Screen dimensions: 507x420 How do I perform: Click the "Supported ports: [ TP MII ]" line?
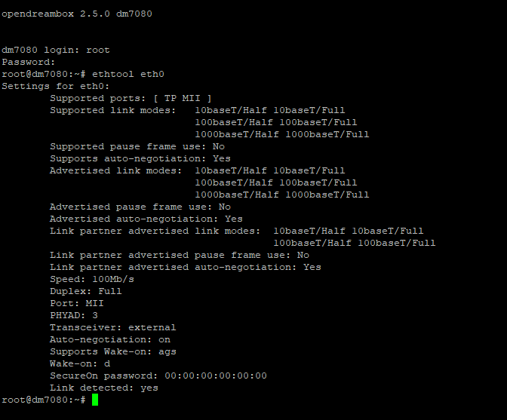[131, 98]
